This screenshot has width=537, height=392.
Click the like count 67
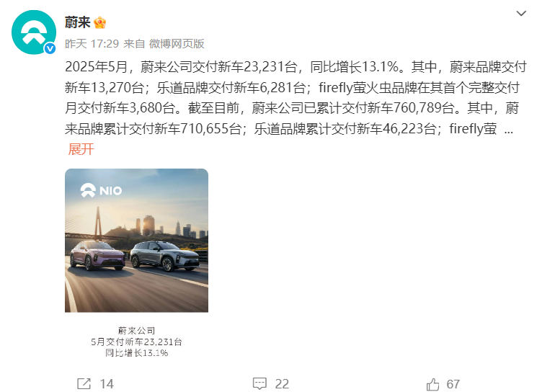(x=453, y=384)
